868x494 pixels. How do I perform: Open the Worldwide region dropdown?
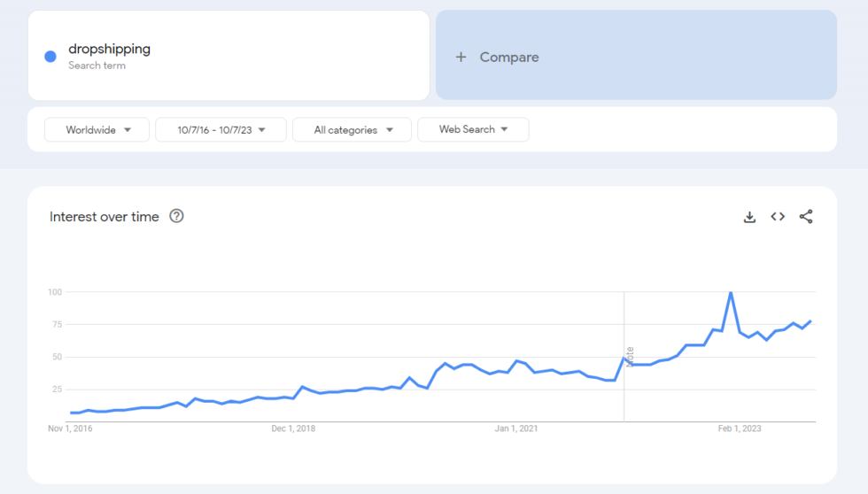[97, 129]
